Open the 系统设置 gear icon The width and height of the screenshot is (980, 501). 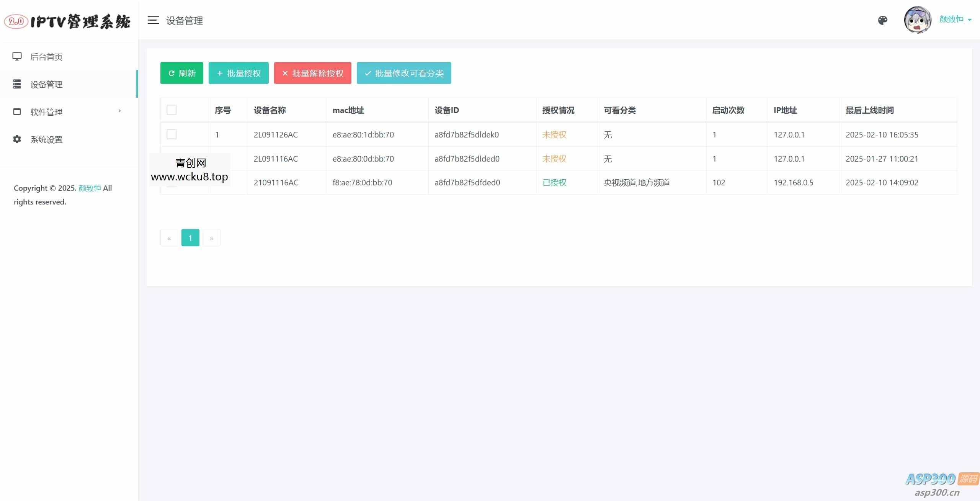(17, 139)
